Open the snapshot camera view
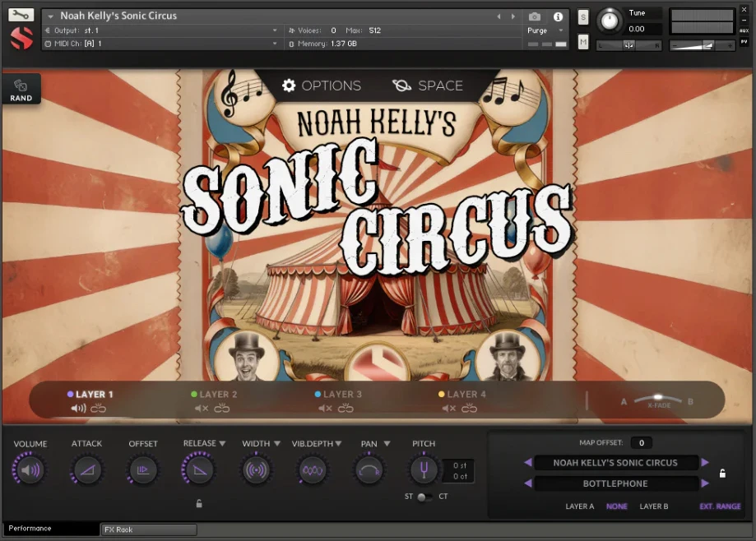 point(534,17)
